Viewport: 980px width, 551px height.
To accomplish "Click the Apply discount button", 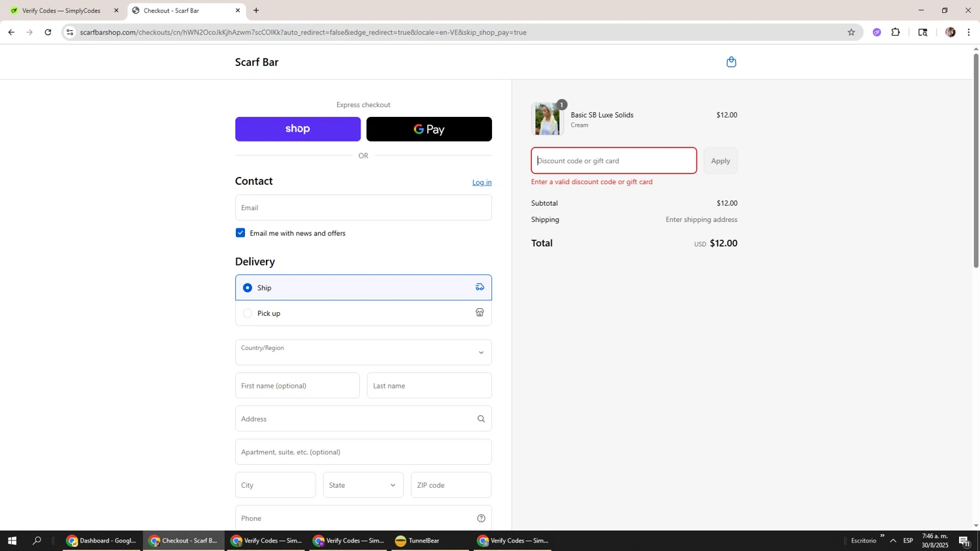I will click(x=721, y=161).
